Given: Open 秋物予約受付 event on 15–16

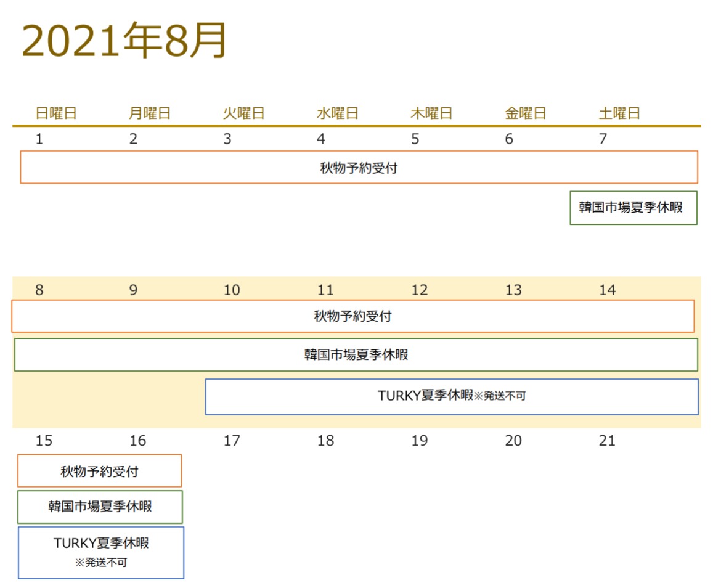Looking at the screenshot, I should point(100,471).
